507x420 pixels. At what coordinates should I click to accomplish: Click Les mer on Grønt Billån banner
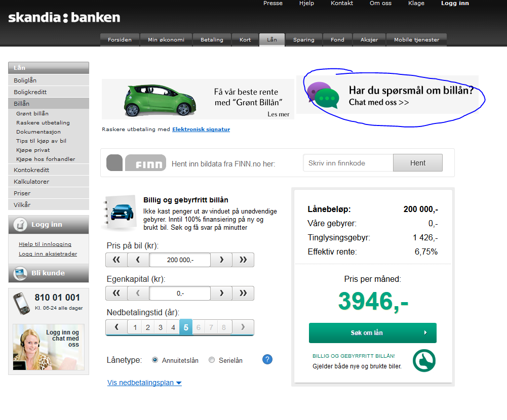(279, 114)
